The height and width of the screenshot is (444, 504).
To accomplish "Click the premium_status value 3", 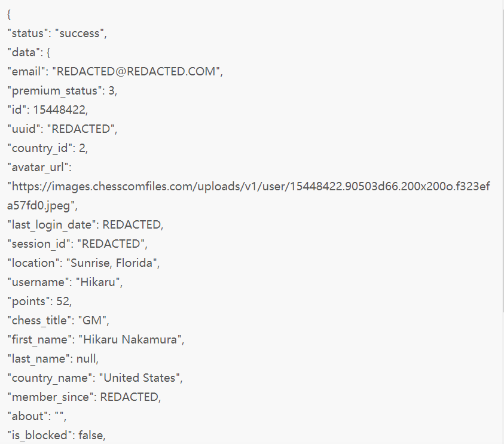I will (x=112, y=91).
